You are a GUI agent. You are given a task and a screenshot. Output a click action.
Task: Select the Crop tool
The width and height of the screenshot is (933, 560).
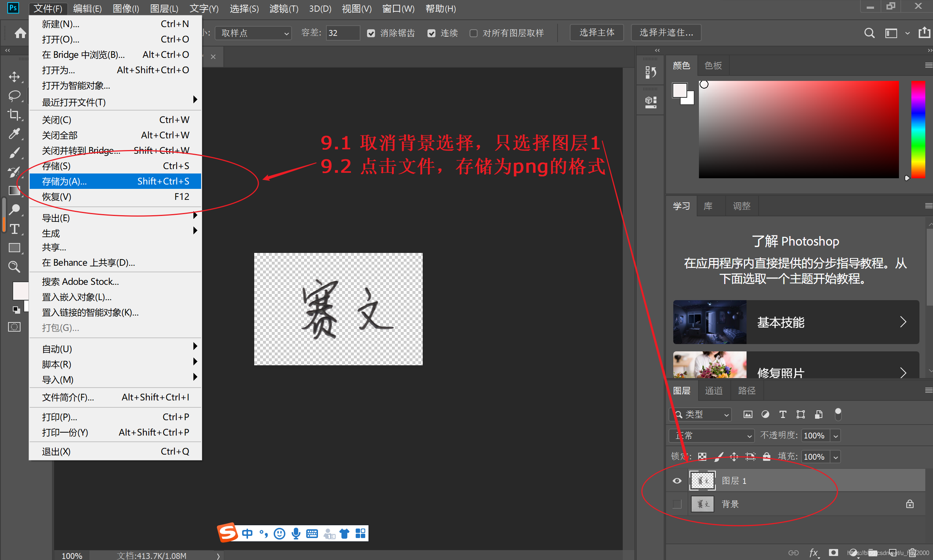coord(14,115)
